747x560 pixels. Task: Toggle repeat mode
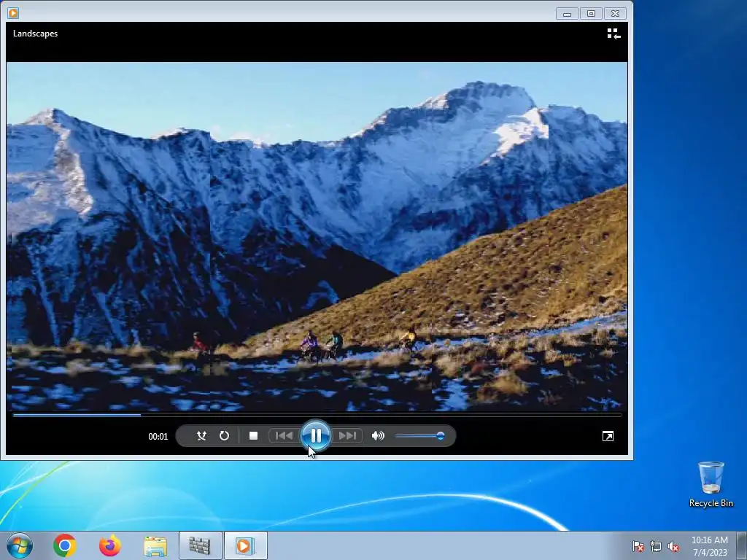click(224, 436)
